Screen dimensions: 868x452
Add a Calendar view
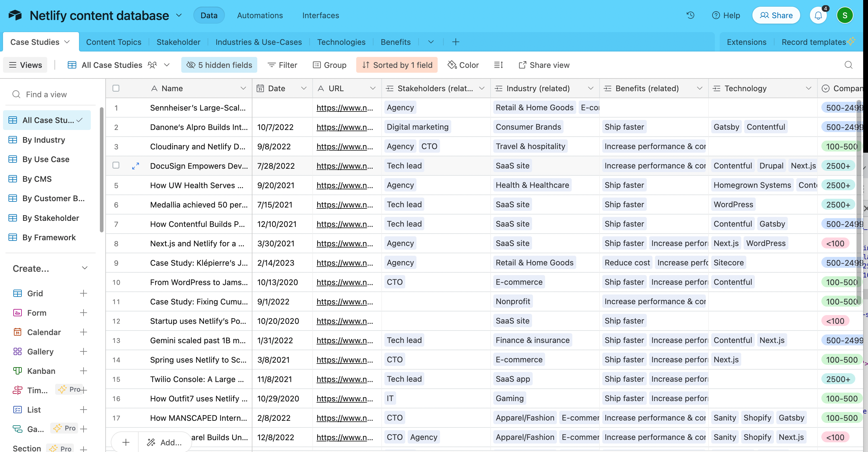pyautogui.click(x=84, y=332)
